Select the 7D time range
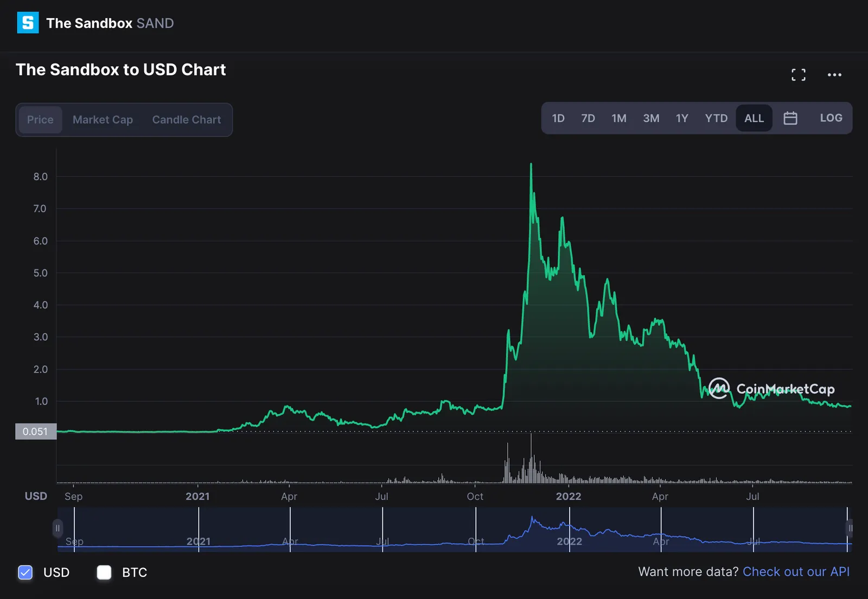 point(588,118)
